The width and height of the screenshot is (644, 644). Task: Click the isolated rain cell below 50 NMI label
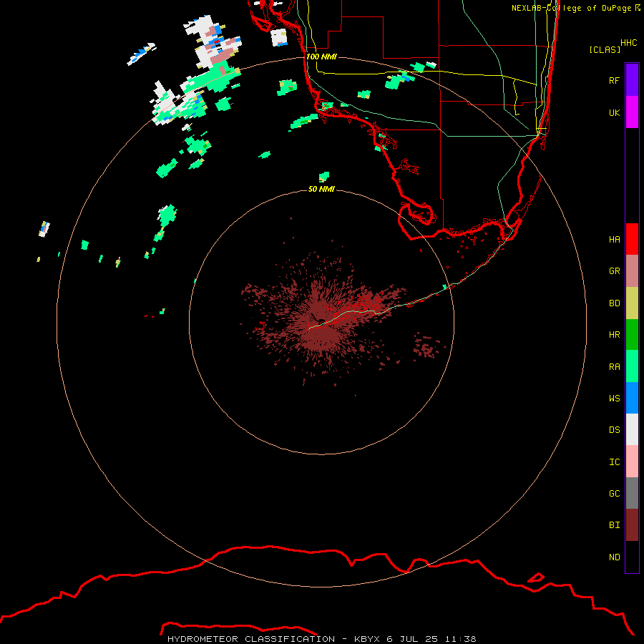324,177
